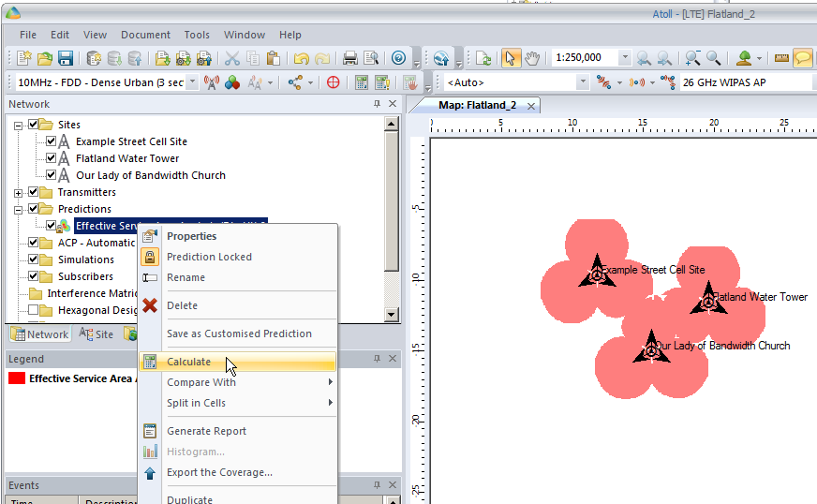The height and width of the screenshot is (504, 817).
Task: Click the Save document toolbar icon
Action: coord(66,58)
